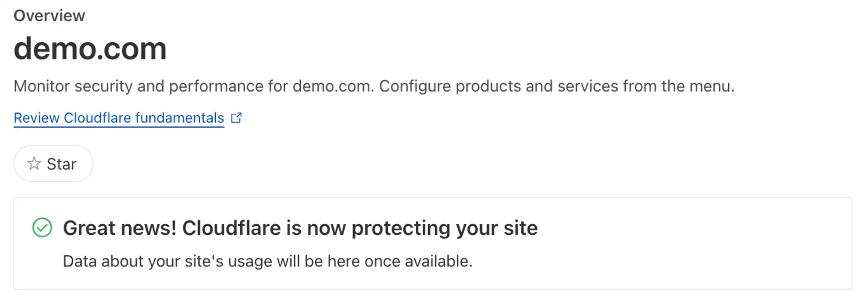Click the word 'fundamentals' in the link

179,118
